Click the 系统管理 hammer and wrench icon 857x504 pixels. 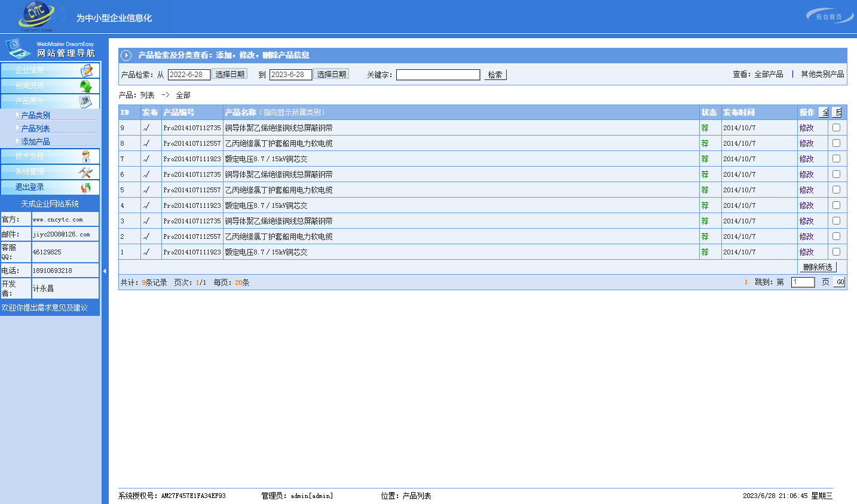(x=86, y=172)
